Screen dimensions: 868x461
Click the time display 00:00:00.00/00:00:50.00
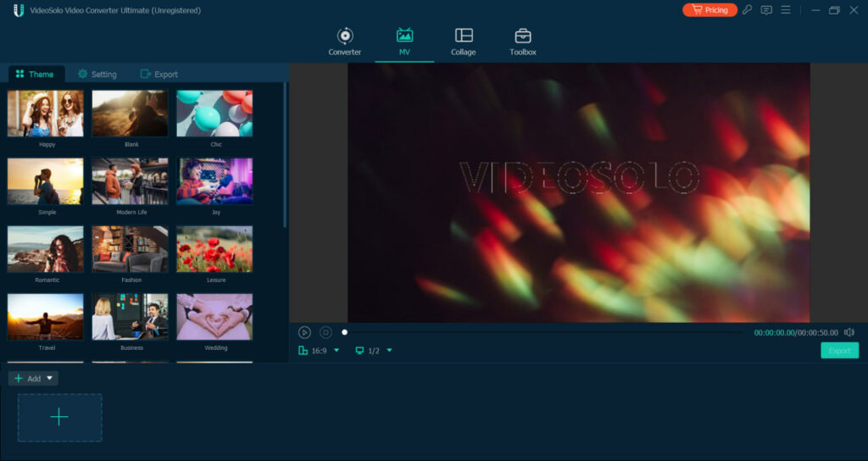796,332
